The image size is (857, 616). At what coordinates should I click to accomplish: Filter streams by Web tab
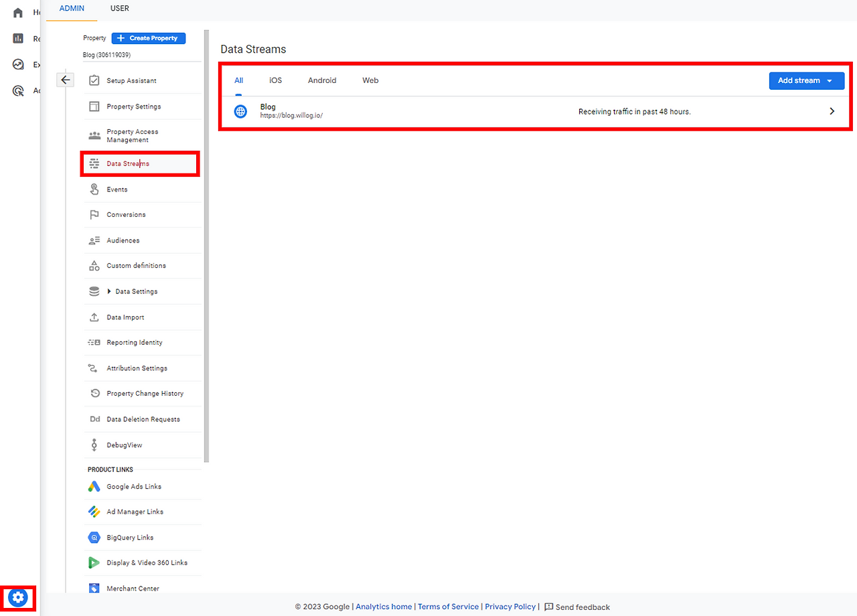pyautogui.click(x=370, y=80)
